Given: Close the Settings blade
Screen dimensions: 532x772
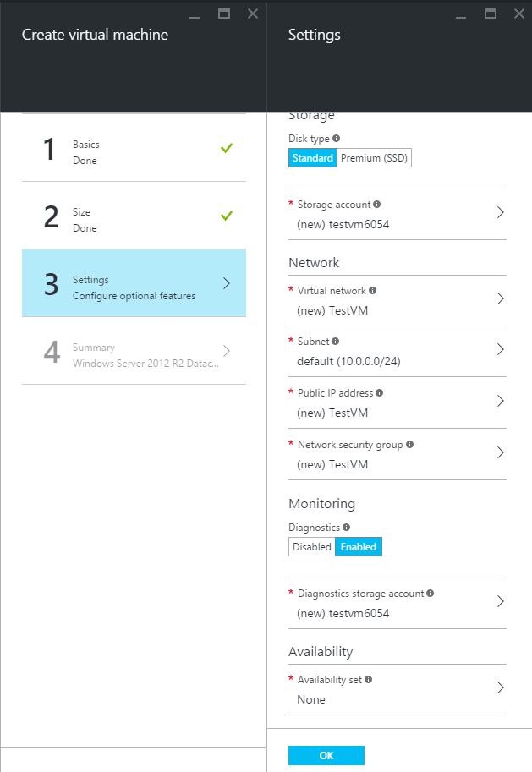Looking at the screenshot, I should click(x=519, y=14).
